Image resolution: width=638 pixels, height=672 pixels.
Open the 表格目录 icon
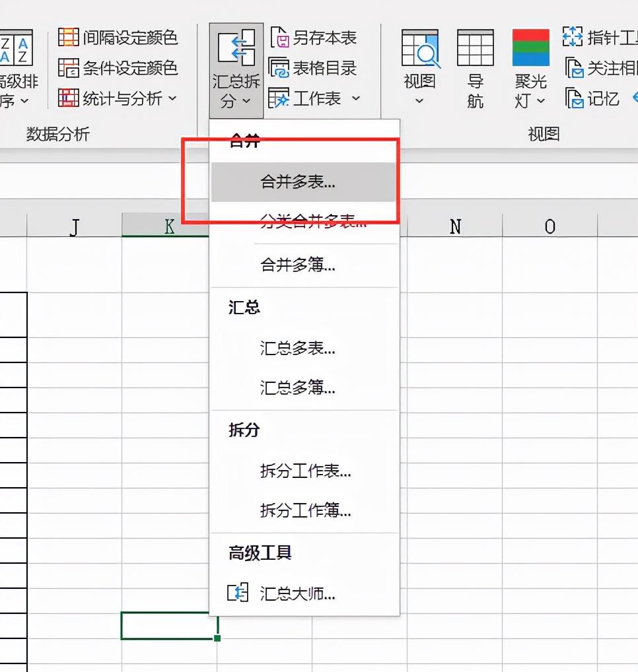click(281, 68)
